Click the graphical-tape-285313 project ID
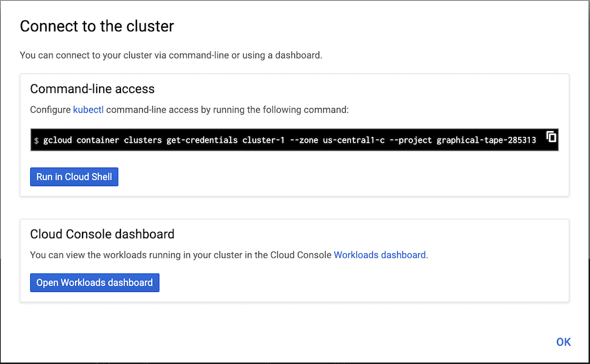 tap(486, 140)
